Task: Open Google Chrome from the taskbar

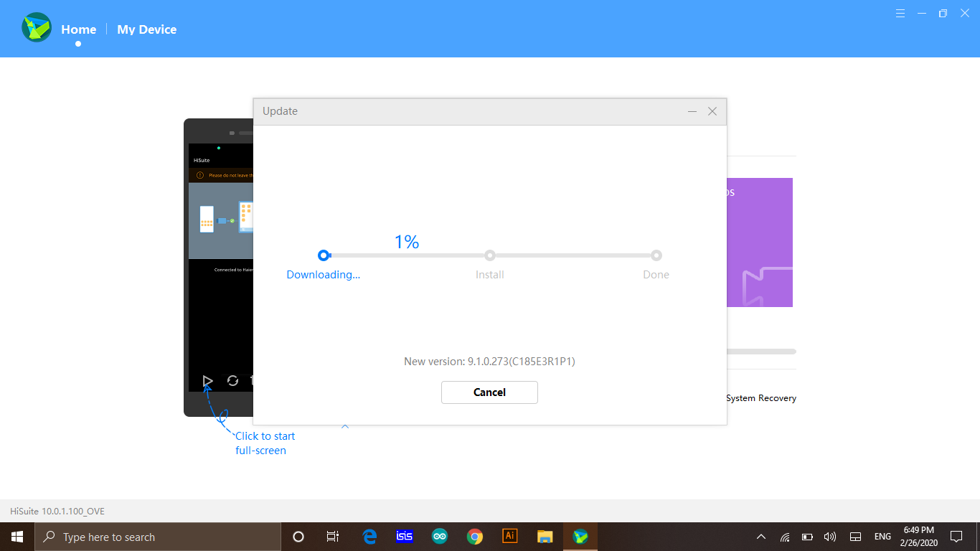Action: (474, 537)
